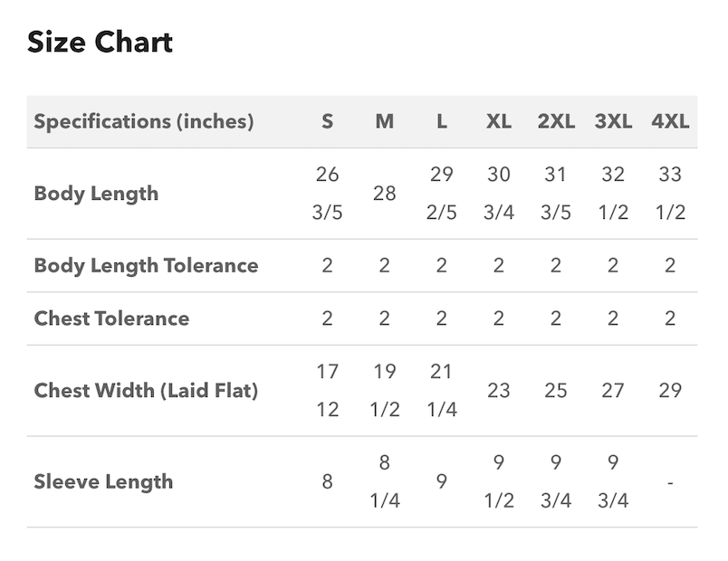Click the Body Length value 28 for M
Viewport: 728px width, 561px height.
pyautogui.click(x=385, y=194)
